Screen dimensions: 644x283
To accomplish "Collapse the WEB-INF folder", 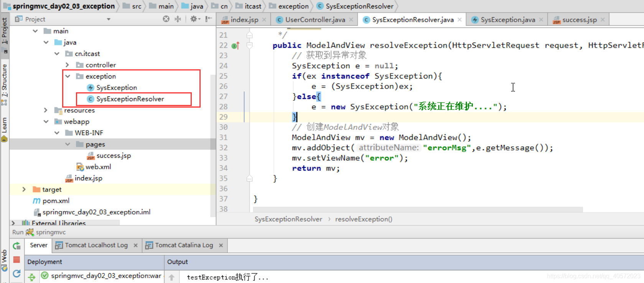I will click(57, 133).
